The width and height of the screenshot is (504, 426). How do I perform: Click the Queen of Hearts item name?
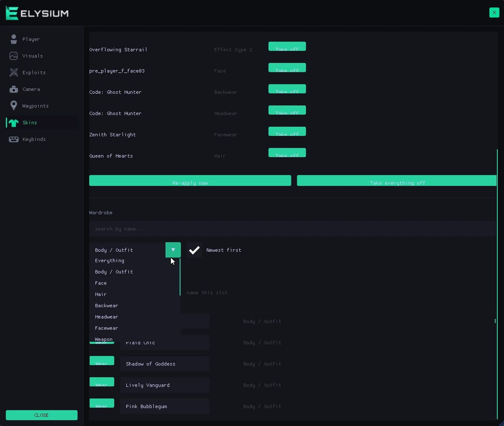click(111, 156)
